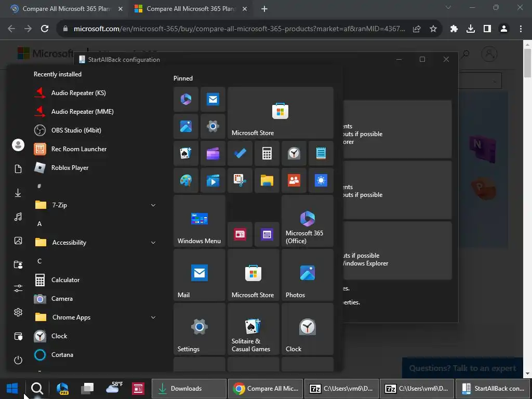
Task: Go back in Chrome
Action: point(11,29)
